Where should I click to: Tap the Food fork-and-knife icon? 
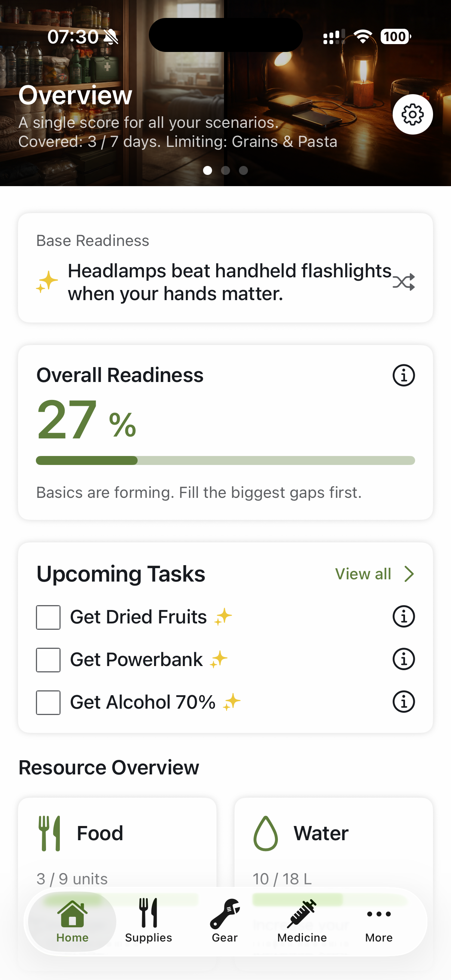(49, 833)
